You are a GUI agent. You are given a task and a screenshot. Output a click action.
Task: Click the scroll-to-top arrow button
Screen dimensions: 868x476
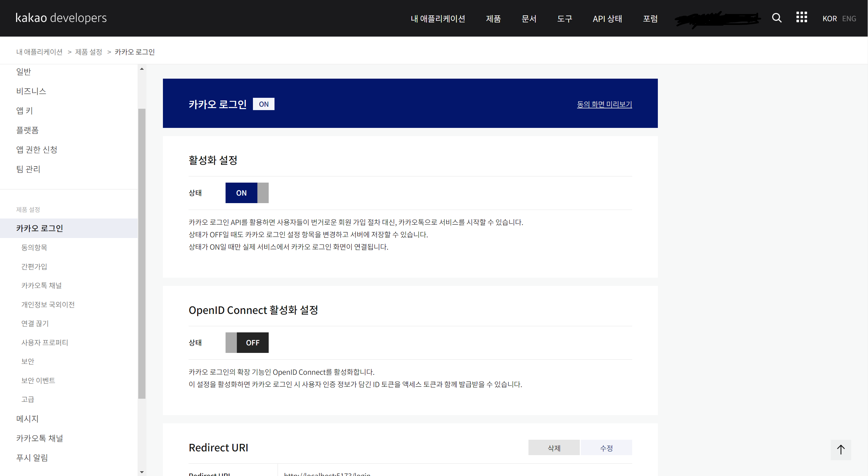click(x=841, y=449)
